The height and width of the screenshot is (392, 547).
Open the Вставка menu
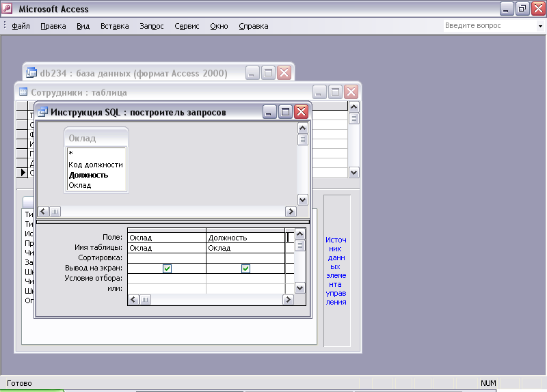[114, 26]
